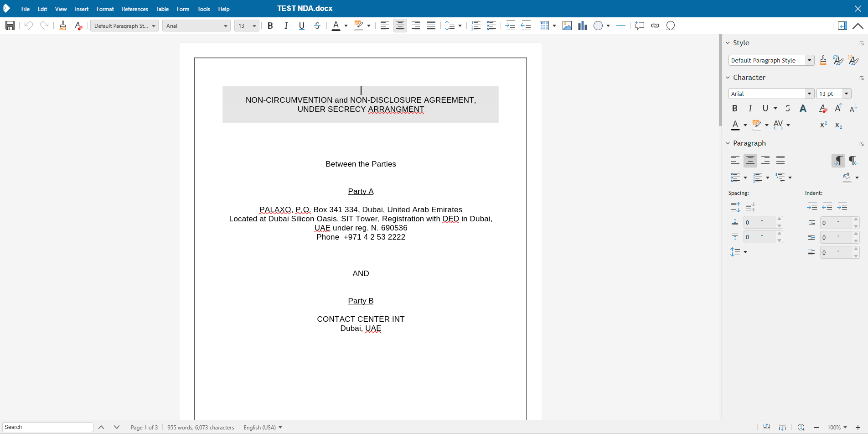Update the style from the current selection
Screen dimensions: 868x434
click(838, 60)
